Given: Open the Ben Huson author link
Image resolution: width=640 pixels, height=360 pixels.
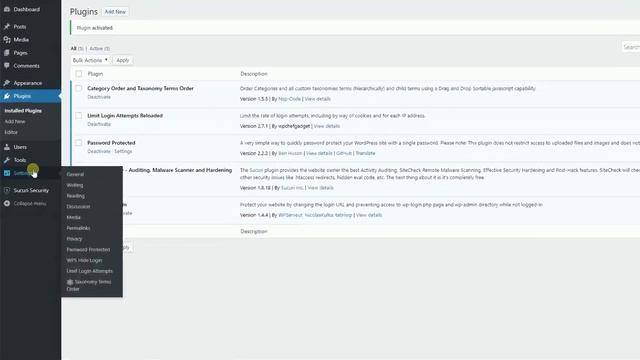Looking at the screenshot, I should pos(290,153).
